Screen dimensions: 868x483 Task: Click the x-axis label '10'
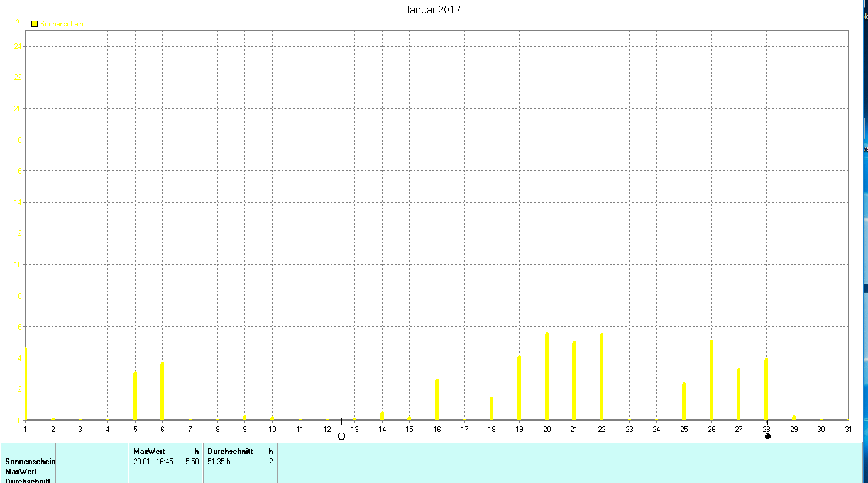272,430
